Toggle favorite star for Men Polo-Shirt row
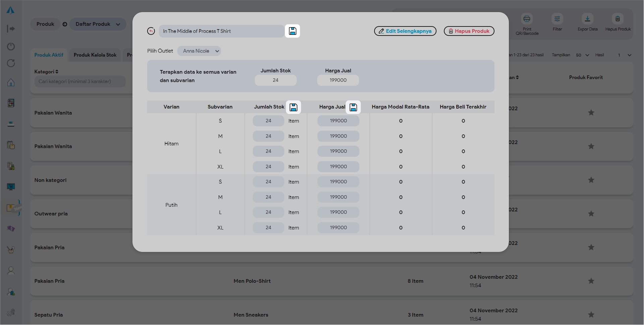This screenshot has width=644, height=325. coord(591,281)
